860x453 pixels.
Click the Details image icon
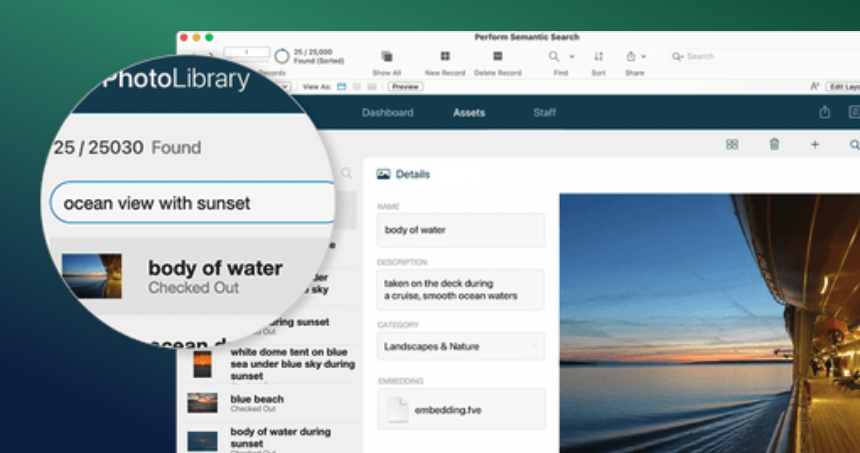[383, 174]
